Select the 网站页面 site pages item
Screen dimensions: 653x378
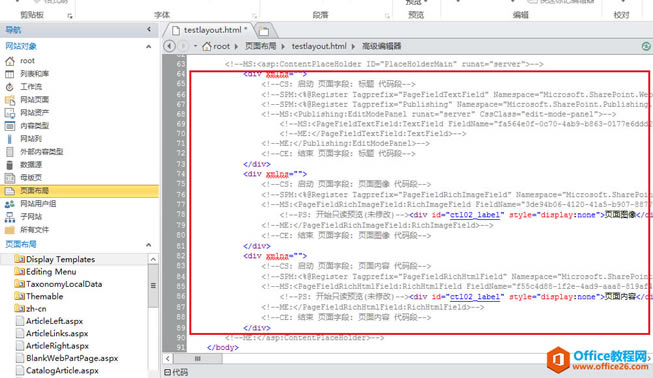pos(34,99)
